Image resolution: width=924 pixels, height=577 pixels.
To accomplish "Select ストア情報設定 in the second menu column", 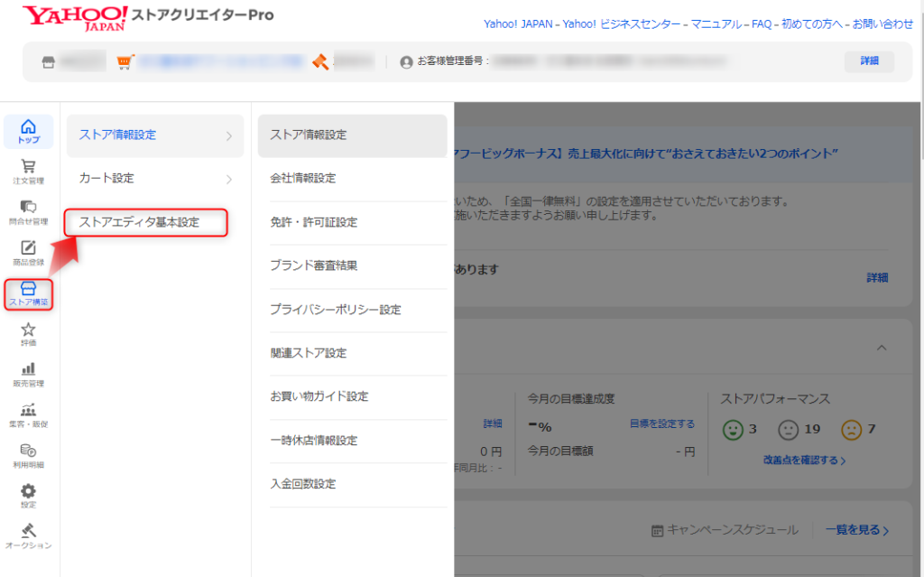I will [x=154, y=135].
